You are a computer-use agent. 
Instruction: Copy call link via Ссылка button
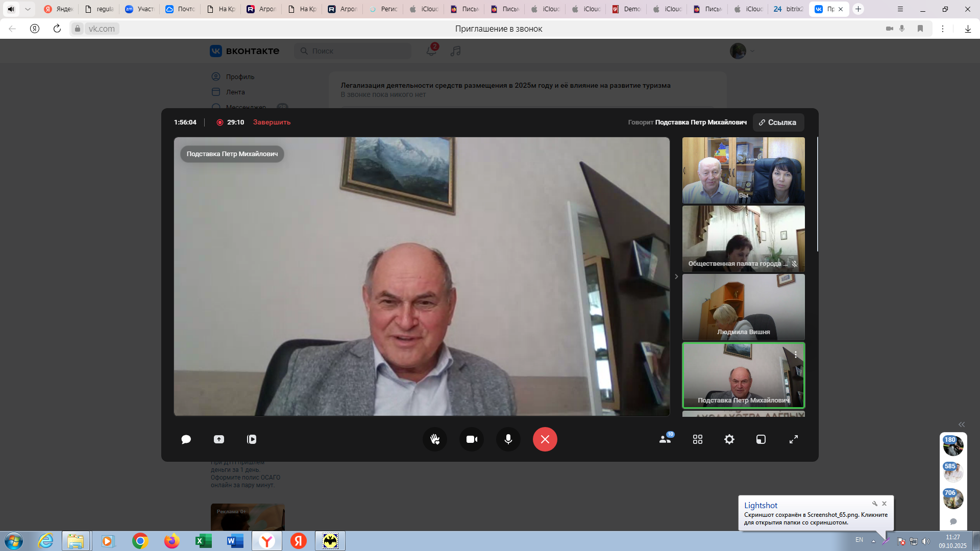coord(778,122)
